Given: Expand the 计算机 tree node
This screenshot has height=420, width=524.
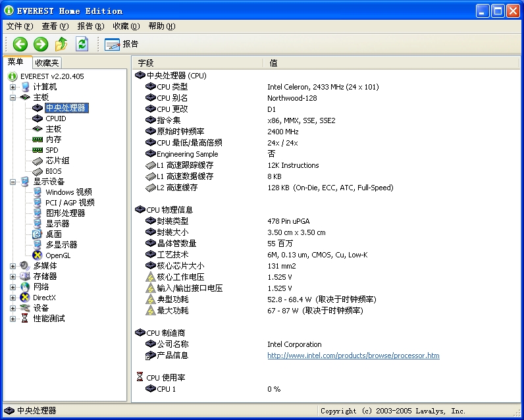Looking at the screenshot, I should (x=13, y=87).
